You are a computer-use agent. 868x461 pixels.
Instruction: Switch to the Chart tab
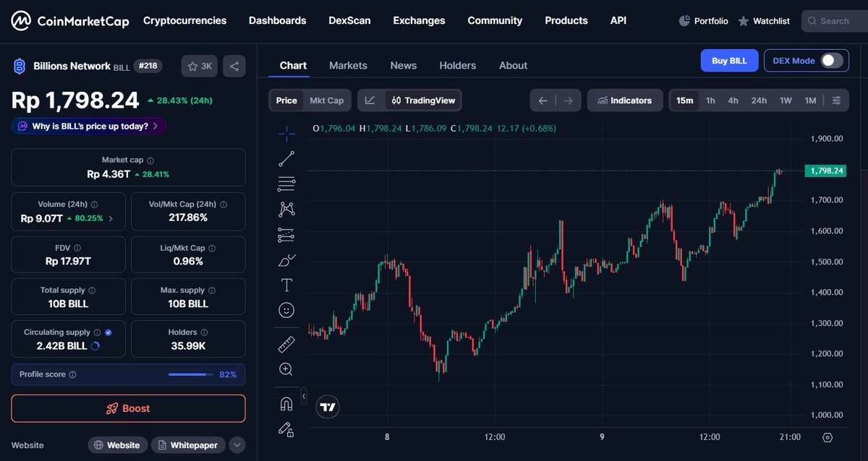click(x=293, y=65)
